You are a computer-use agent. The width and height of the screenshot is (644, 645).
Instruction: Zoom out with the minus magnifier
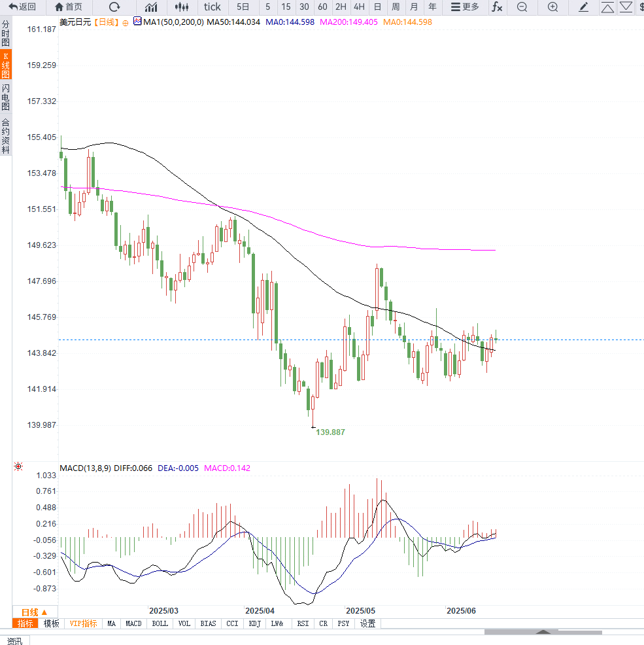point(522,7)
